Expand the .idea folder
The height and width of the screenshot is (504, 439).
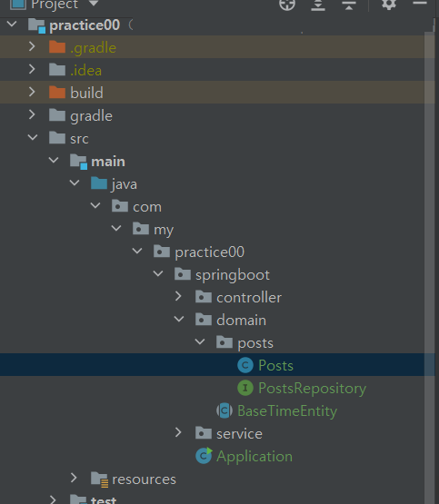pyautogui.click(x=32, y=69)
